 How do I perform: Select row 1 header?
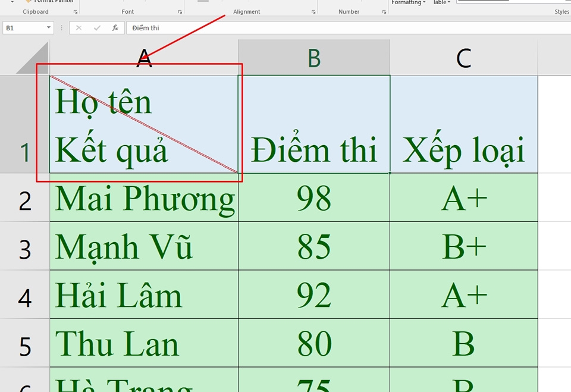24,124
